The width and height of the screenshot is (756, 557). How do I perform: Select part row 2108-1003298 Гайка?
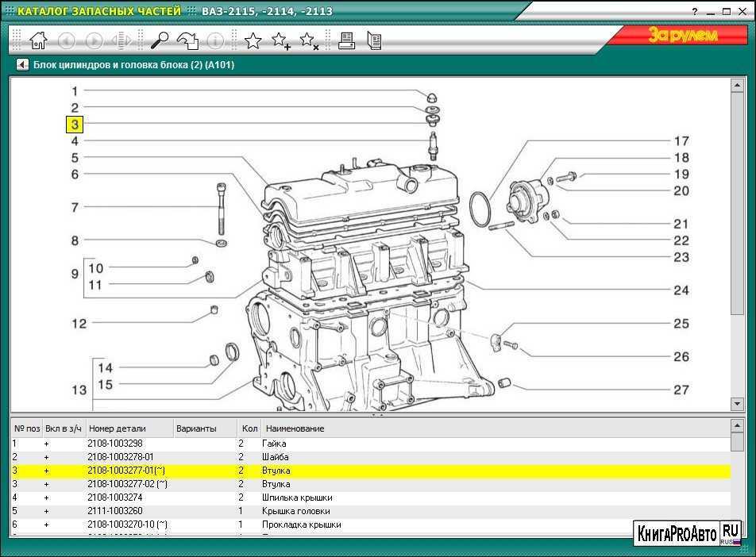point(371,444)
